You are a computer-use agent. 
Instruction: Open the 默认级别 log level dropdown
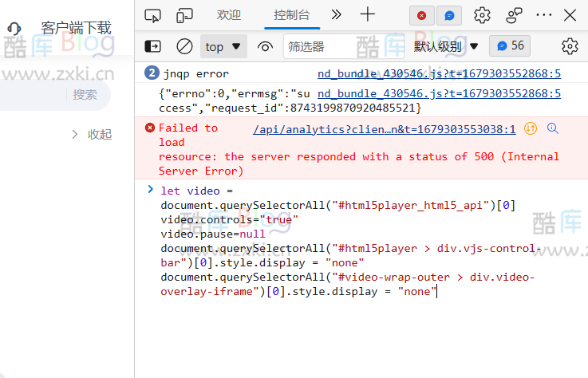[x=446, y=46]
